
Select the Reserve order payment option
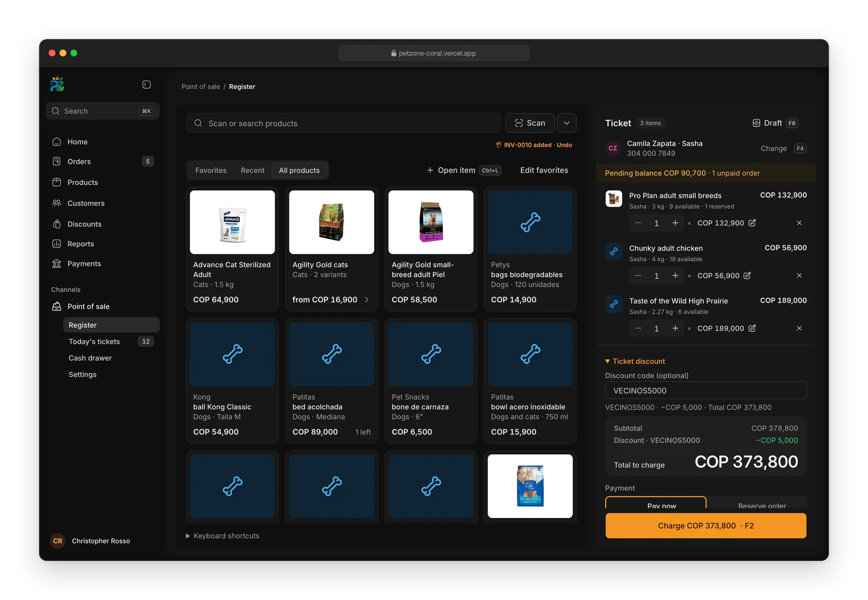tap(757, 504)
